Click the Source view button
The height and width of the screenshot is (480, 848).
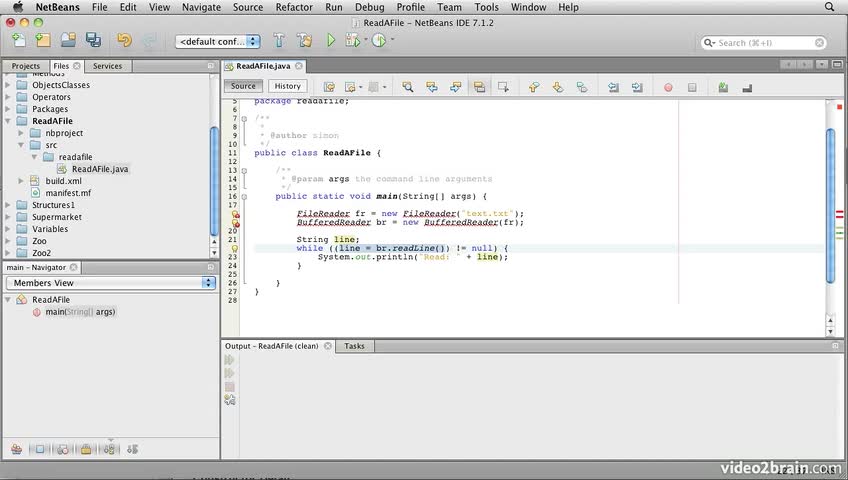click(x=243, y=87)
